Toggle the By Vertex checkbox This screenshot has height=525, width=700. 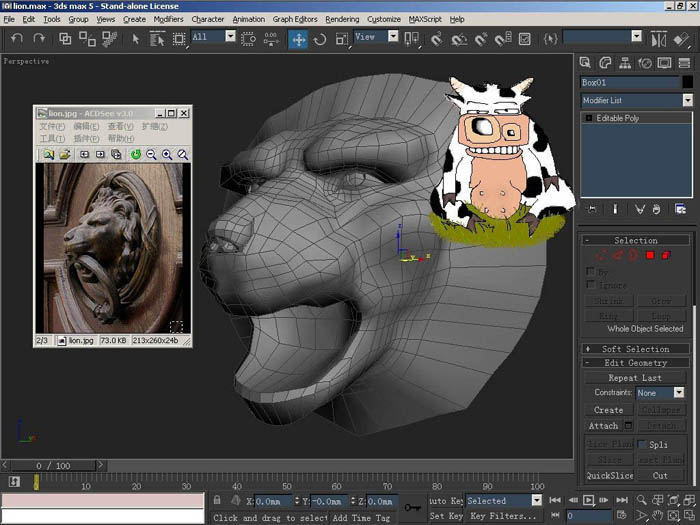point(590,271)
